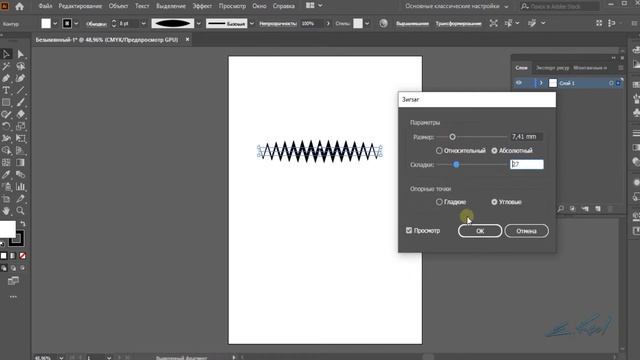Select the Eraser tool
The width and height of the screenshot is (640, 360).
click(x=20, y=114)
